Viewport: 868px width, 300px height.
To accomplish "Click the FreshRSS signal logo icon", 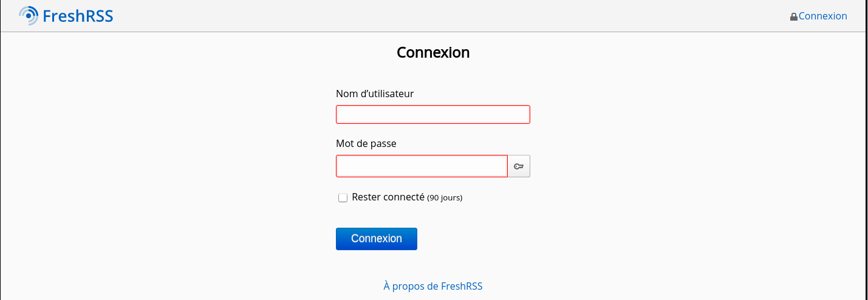I will coord(29,16).
